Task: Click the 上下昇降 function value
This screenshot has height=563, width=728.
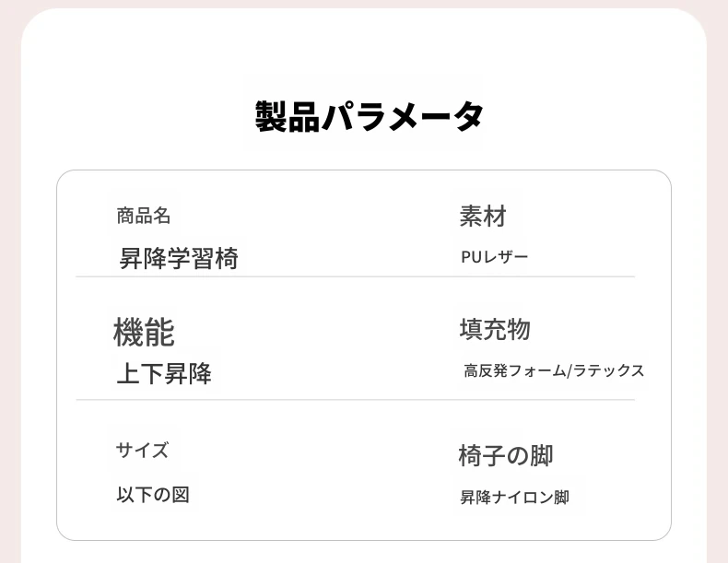Action: (x=164, y=373)
